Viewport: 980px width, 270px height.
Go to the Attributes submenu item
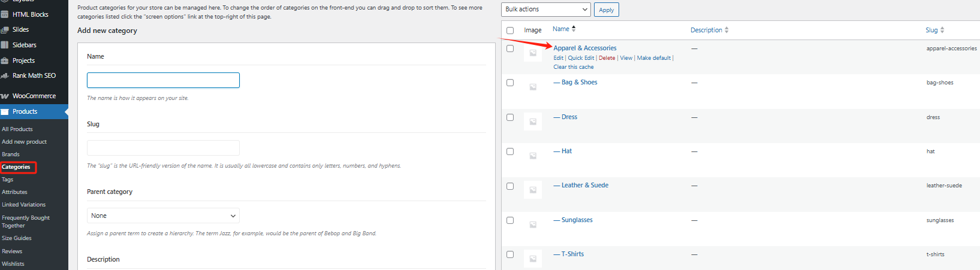coord(15,192)
